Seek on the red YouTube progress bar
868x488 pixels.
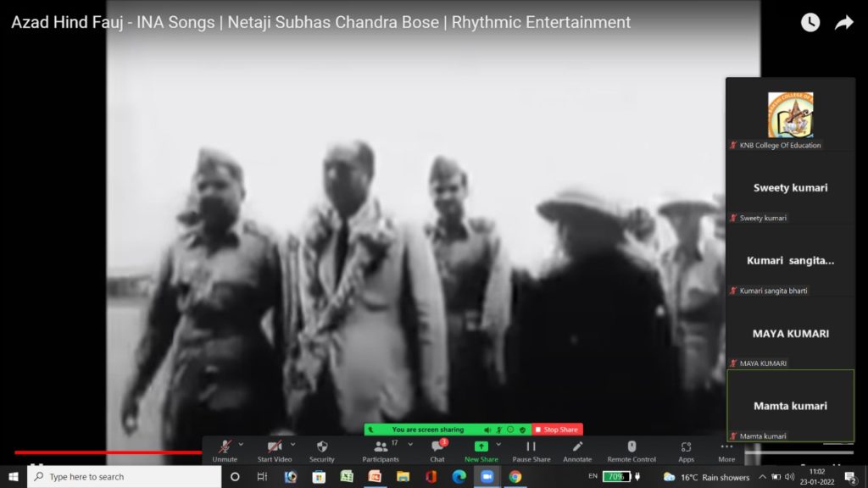click(108, 452)
